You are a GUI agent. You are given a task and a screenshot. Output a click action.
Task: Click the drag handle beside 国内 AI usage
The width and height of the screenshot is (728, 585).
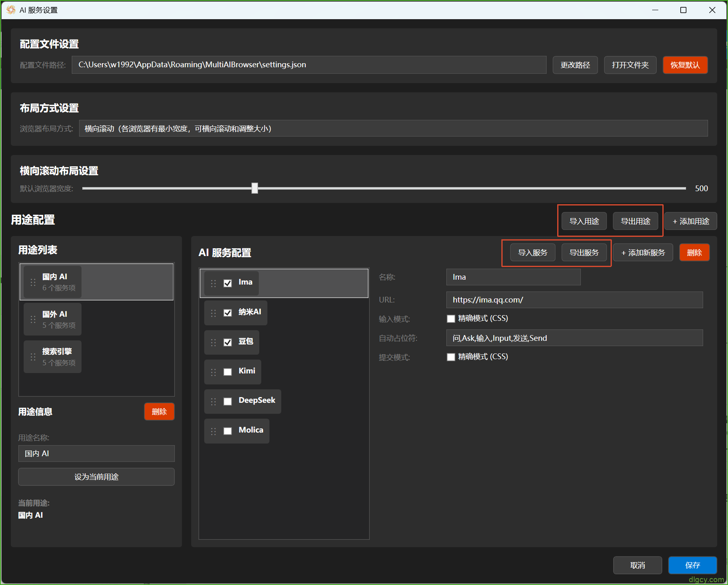[33, 282]
